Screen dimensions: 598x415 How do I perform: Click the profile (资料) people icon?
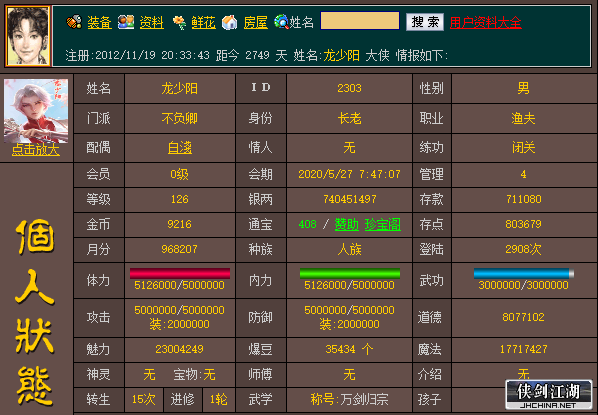[x=126, y=22]
